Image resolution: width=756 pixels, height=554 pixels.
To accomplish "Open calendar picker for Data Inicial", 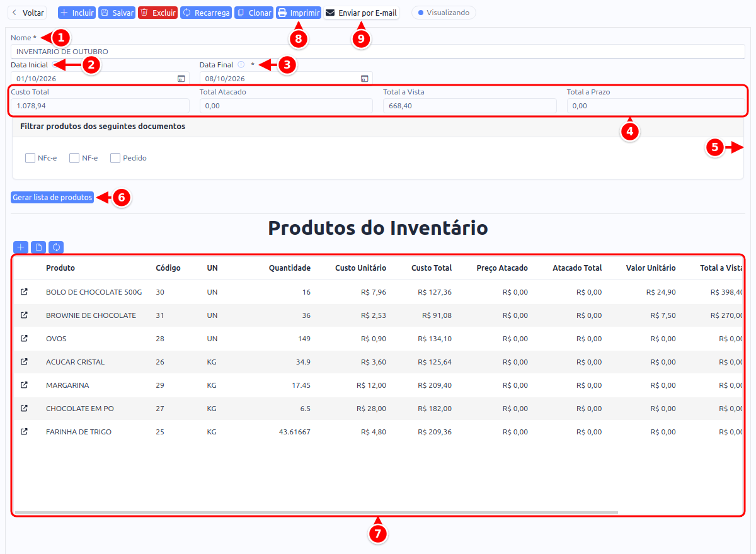I will coord(181,79).
